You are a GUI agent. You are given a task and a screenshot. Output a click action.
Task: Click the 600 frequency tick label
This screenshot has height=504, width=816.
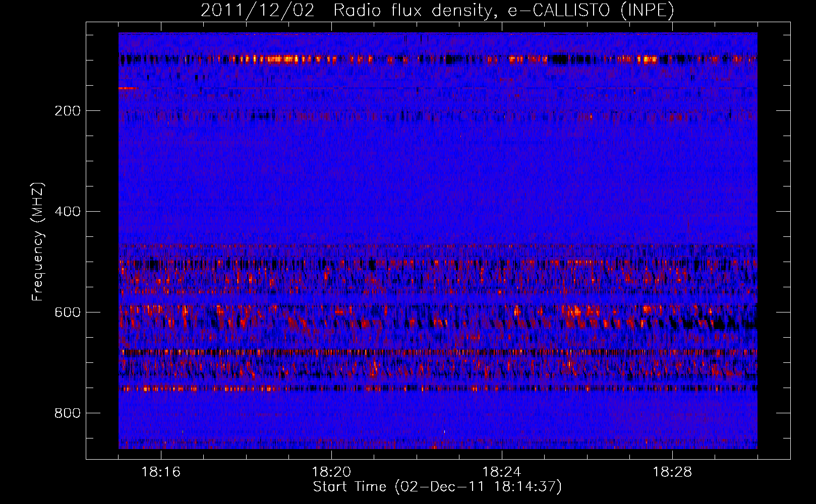tap(68, 312)
